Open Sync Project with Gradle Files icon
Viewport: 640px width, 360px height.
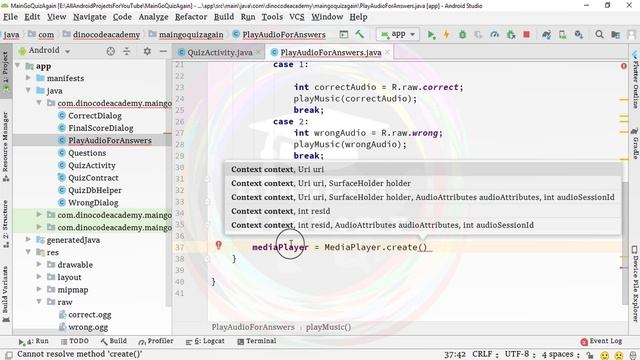pos(547,35)
